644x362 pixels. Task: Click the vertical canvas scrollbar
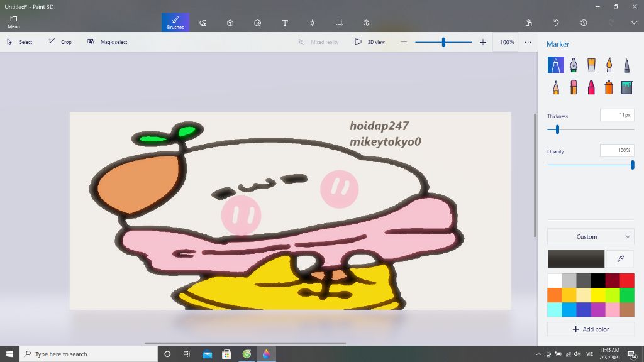pyautogui.click(x=535, y=175)
